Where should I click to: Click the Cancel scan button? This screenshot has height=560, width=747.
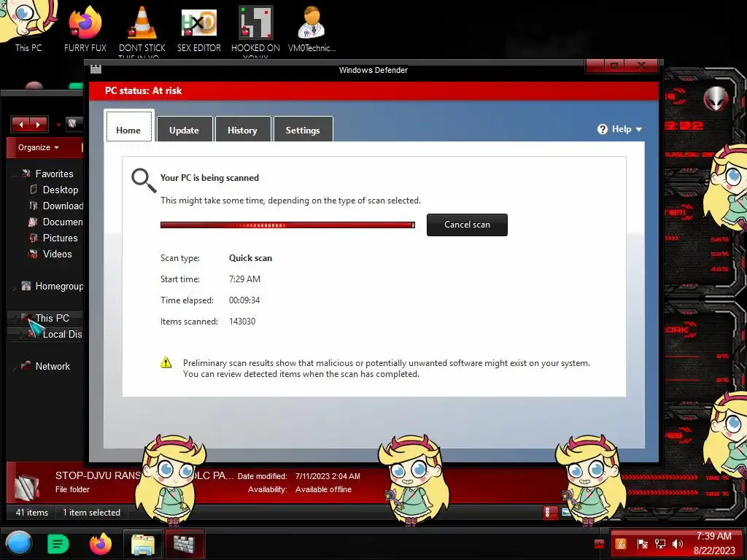pos(467,225)
